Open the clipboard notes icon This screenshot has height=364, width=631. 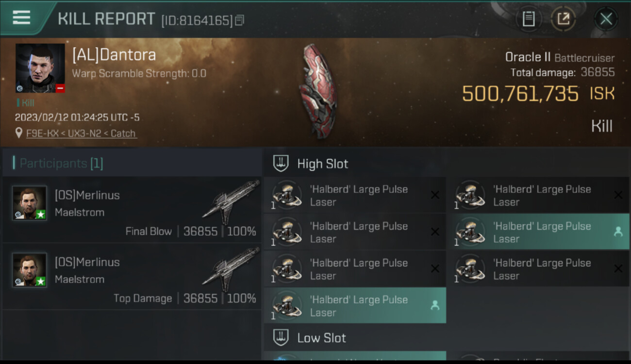[x=528, y=19]
